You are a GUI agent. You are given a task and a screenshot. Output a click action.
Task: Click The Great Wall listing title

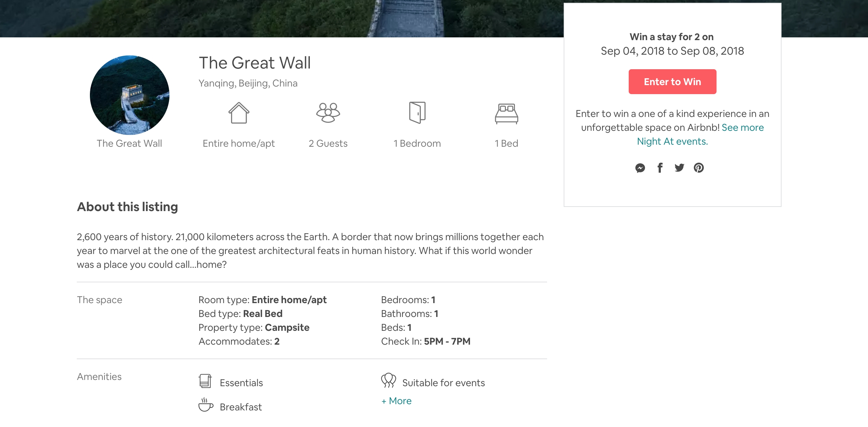click(x=255, y=63)
